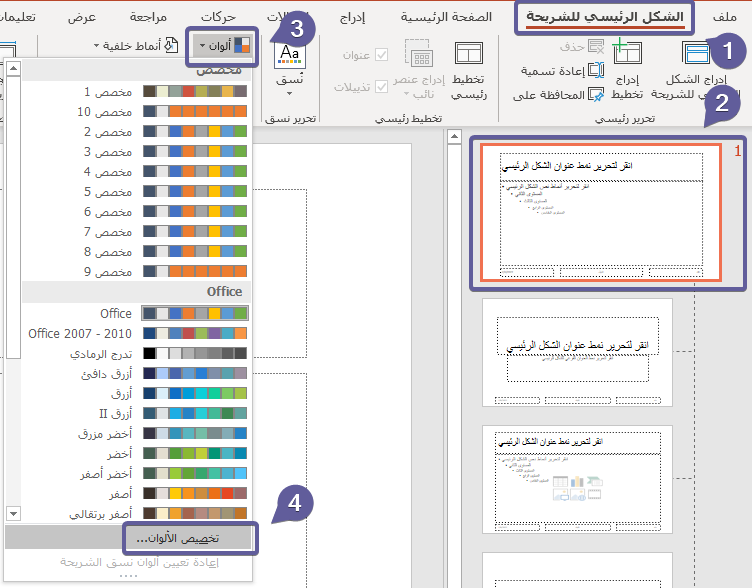752x588 pixels.
Task: Select the Blue Green (أخضر مزرق) color scheme
Action: coord(136,434)
